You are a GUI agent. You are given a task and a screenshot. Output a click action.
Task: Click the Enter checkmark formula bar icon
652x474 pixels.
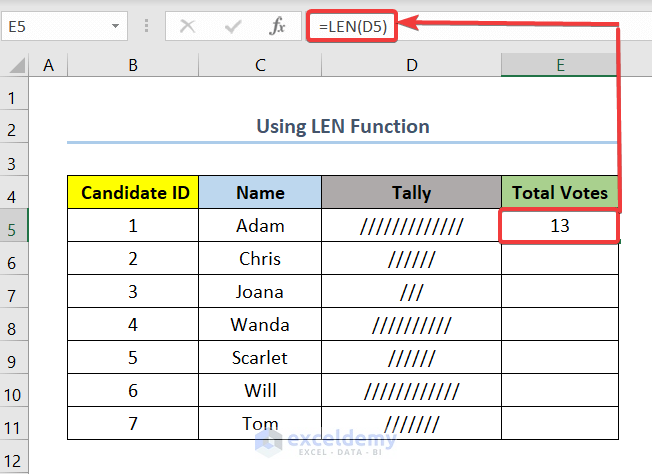232,27
